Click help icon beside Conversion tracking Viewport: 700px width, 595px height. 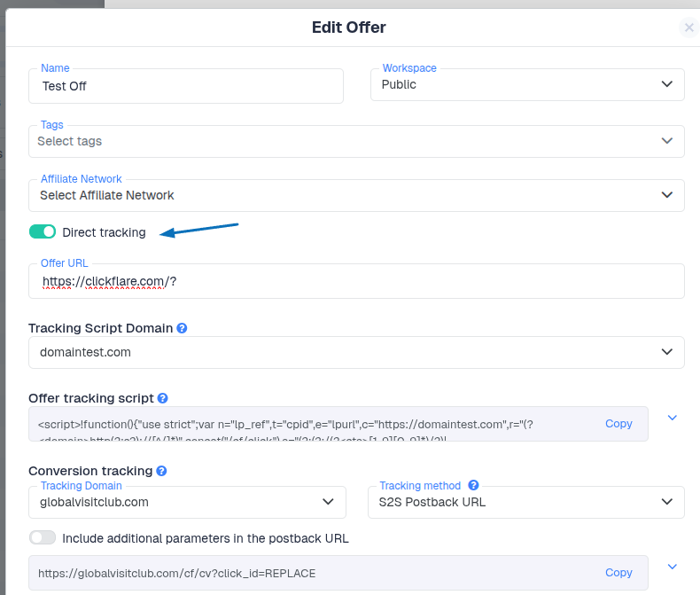161,471
